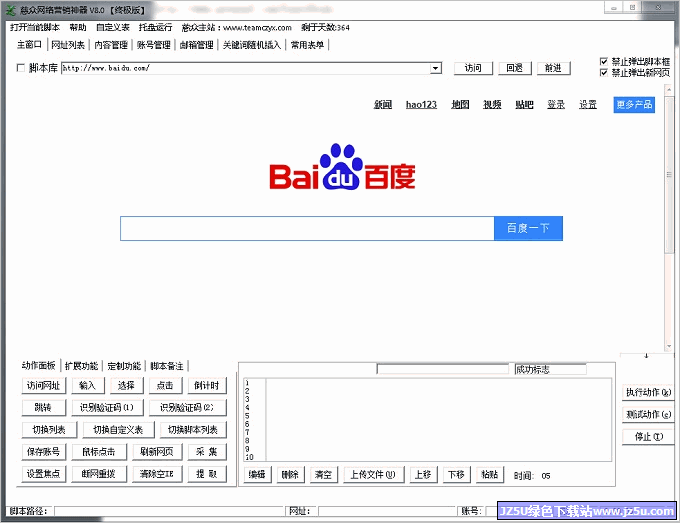Click the 切换自定义表 button
680x523 pixels.
point(118,430)
